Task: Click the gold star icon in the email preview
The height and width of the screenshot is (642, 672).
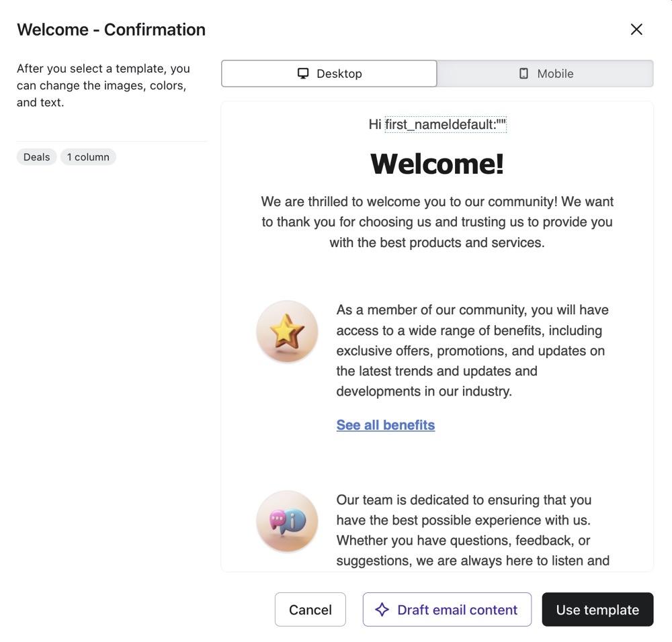Action: coord(287,332)
